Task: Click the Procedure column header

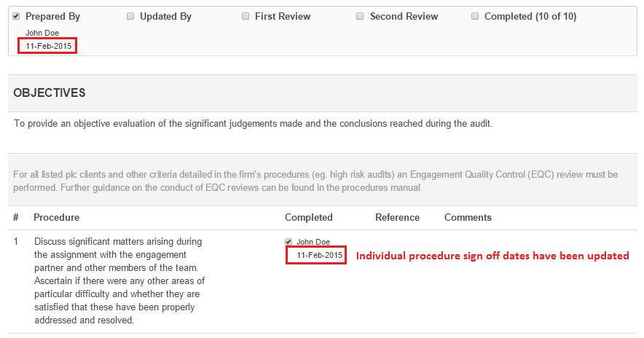Action: coord(56,217)
